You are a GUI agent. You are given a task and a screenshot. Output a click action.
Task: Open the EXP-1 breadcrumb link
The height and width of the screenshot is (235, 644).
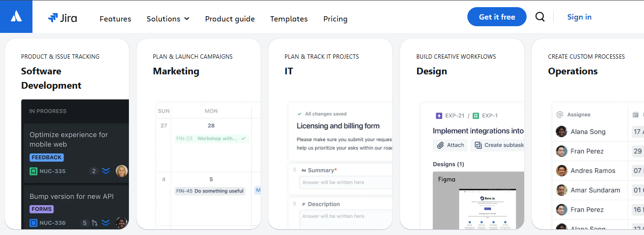[490, 115]
